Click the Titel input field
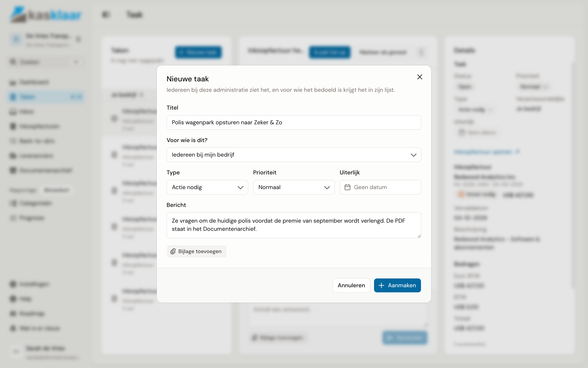Image resolution: width=588 pixels, height=368 pixels. (294, 122)
